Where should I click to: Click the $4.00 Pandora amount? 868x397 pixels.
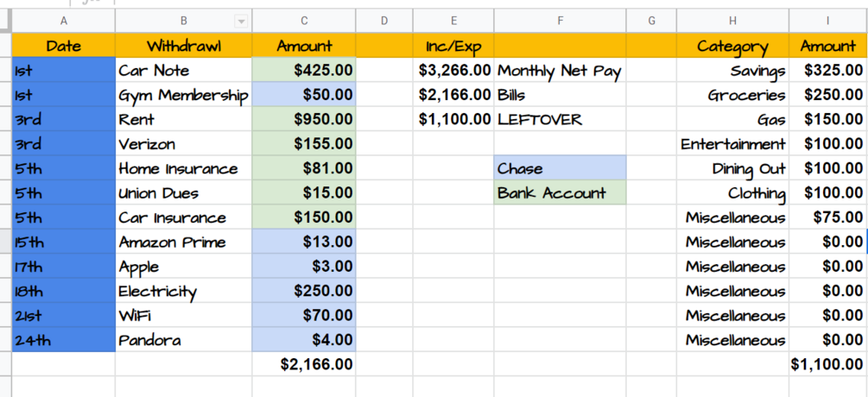(x=304, y=339)
